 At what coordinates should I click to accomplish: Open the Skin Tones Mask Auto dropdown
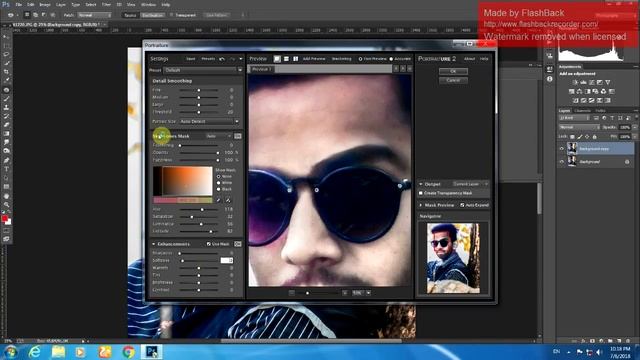pos(218,136)
